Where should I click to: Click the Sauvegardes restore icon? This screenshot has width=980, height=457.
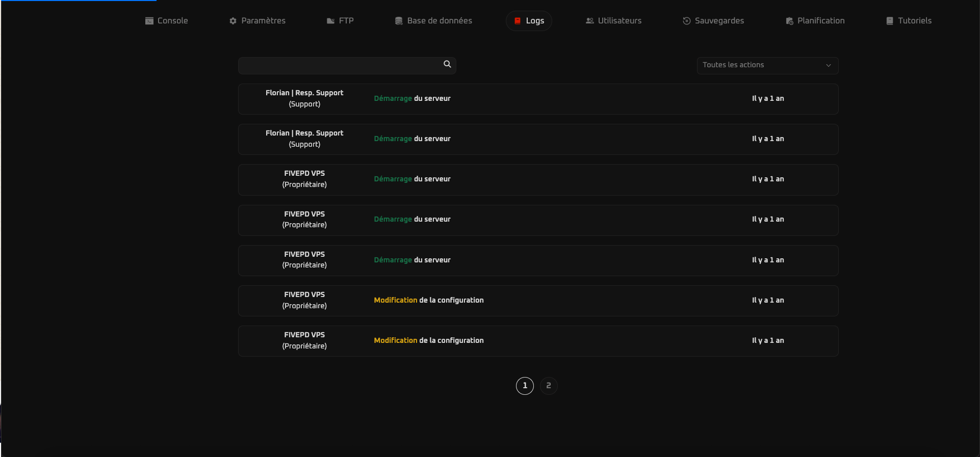click(x=686, y=21)
